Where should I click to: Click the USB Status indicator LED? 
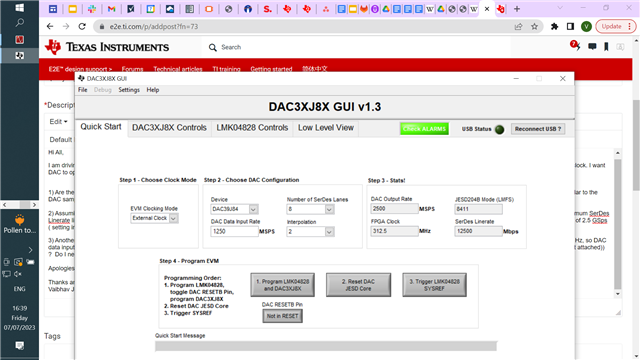[499, 129]
